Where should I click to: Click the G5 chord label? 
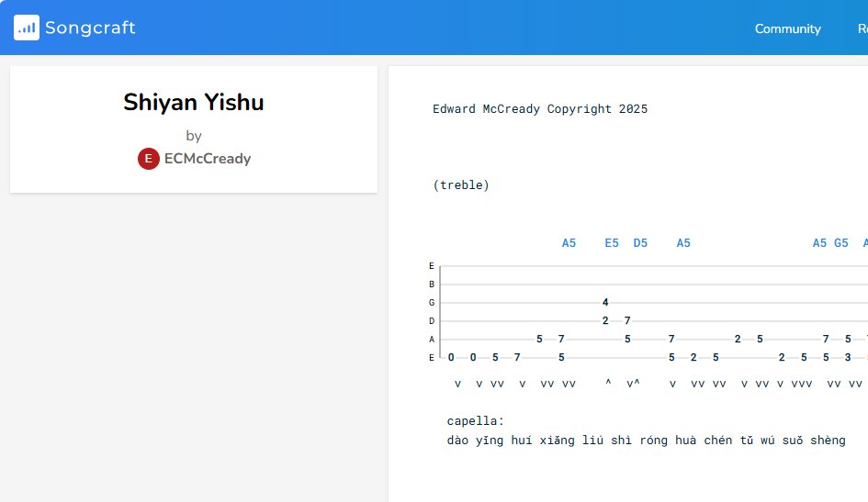pyautogui.click(x=840, y=242)
